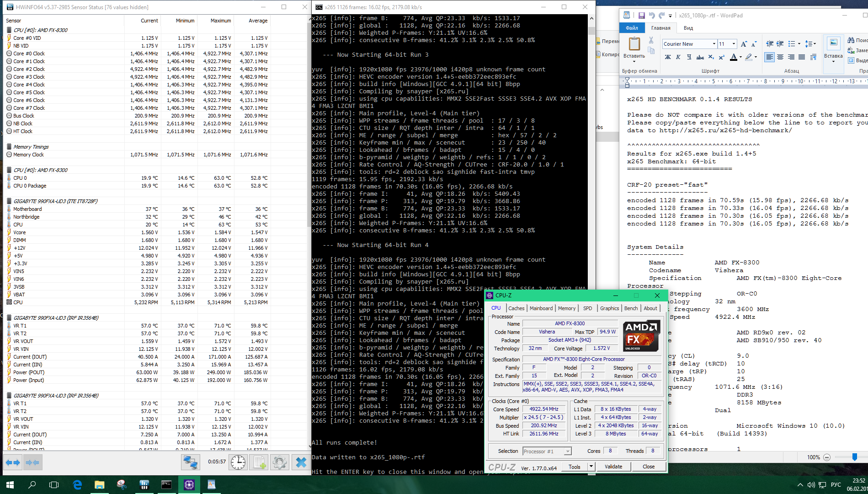Toggle bold (Ж) in WordPad

668,57
